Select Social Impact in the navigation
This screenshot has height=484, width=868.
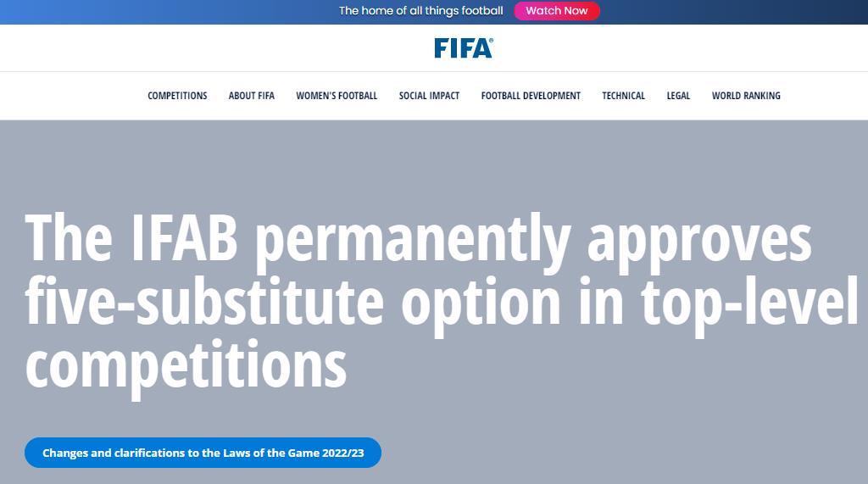click(x=429, y=96)
